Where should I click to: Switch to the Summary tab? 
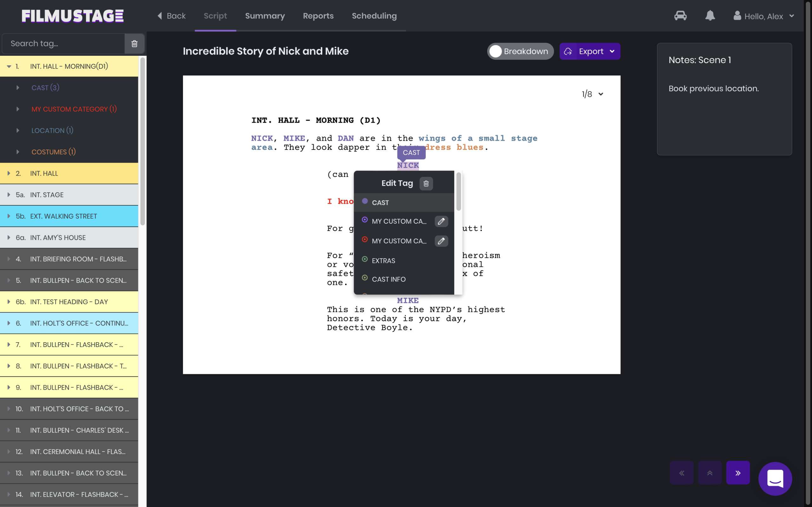click(x=265, y=16)
